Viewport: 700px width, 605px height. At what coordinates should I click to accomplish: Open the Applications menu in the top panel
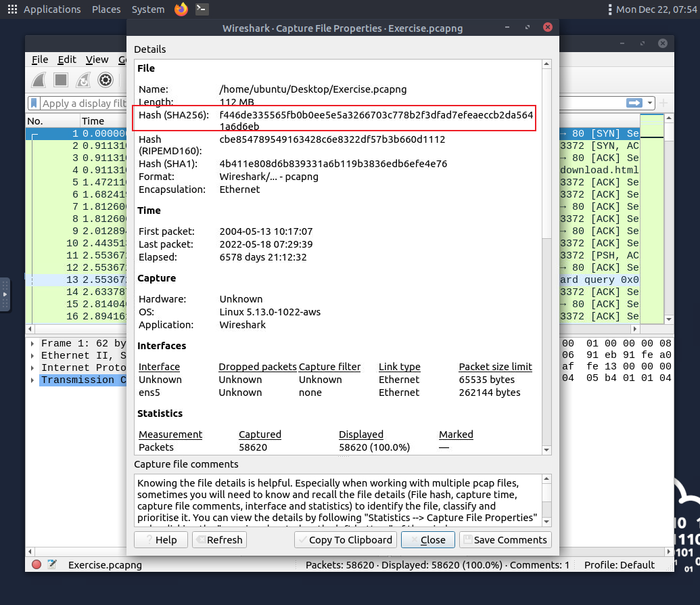(52, 9)
